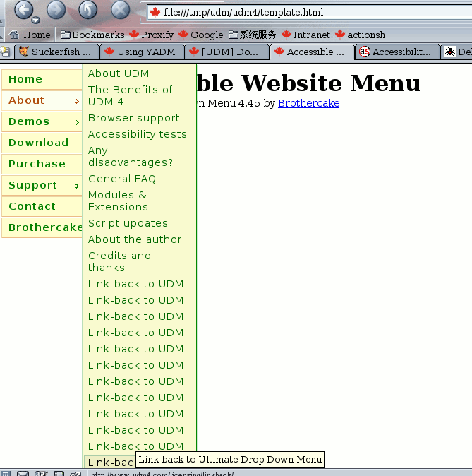Open the Bookmarks folder in toolbar
This screenshot has width=472, height=476.
pyautogui.click(x=92, y=35)
